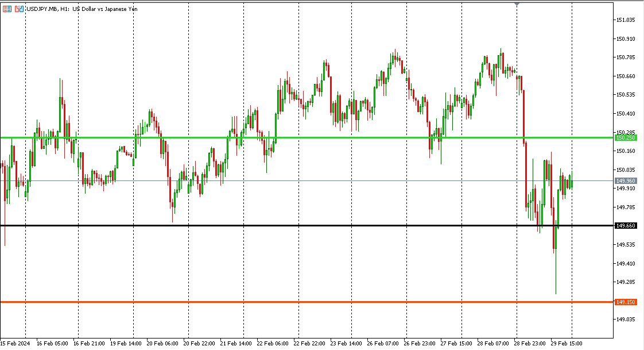This screenshot has height=350, width=644.
Task: Click the 150.410 price axis label
Action: click(626, 114)
